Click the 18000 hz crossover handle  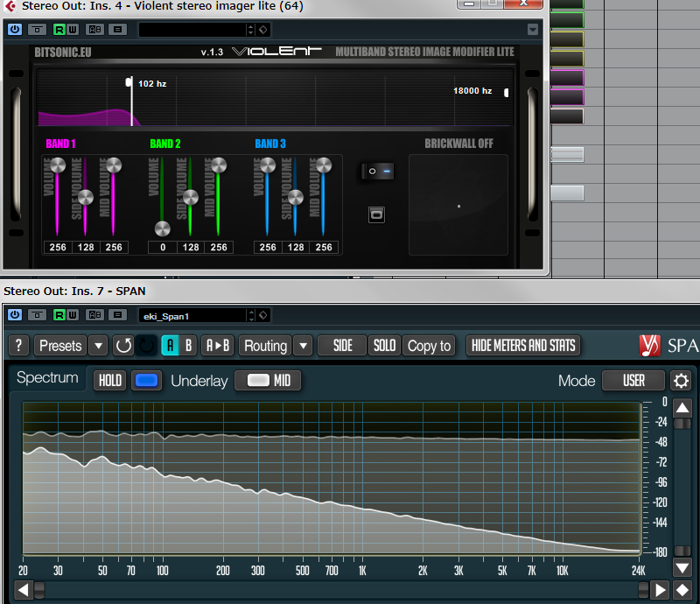(507, 93)
